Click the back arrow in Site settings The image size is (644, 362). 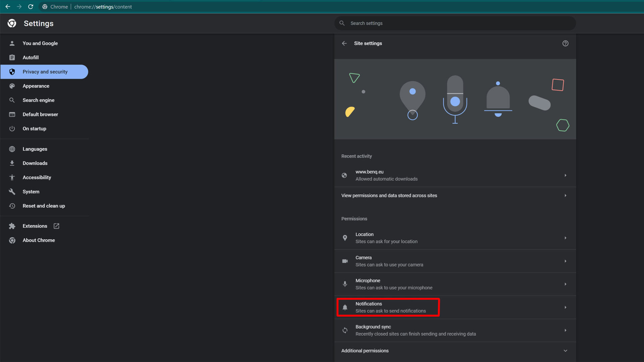point(344,43)
